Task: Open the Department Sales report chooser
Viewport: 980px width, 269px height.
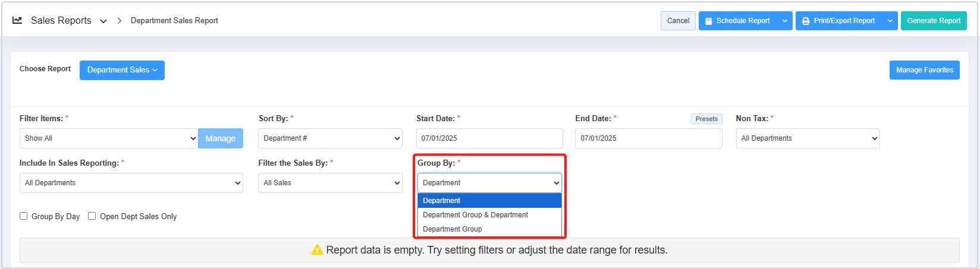Action: click(122, 70)
